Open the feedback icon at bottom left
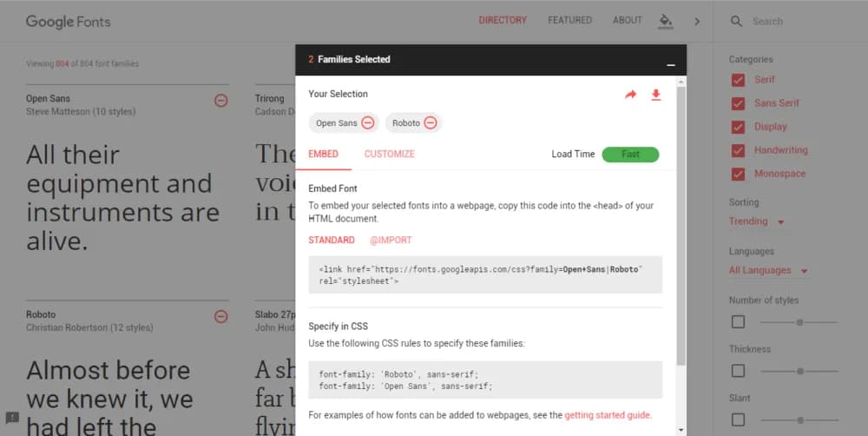The width and height of the screenshot is (868, 436). (x=12, y=417)
